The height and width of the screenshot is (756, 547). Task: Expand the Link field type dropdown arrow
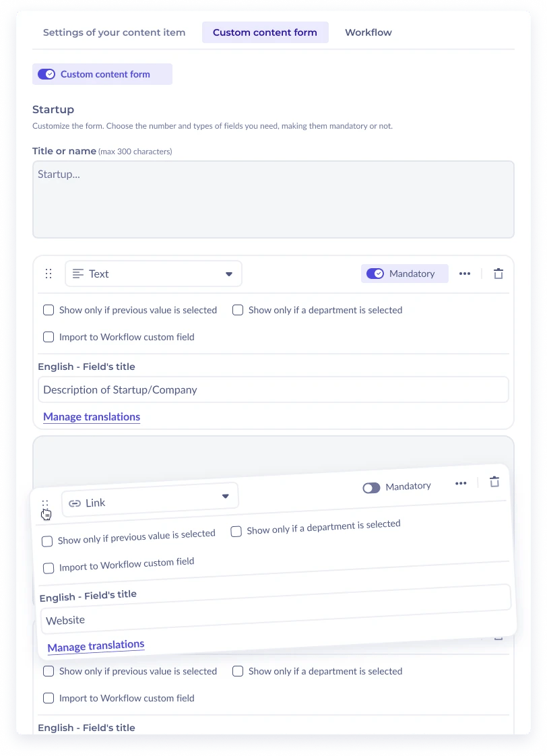(x=226, y=497)
